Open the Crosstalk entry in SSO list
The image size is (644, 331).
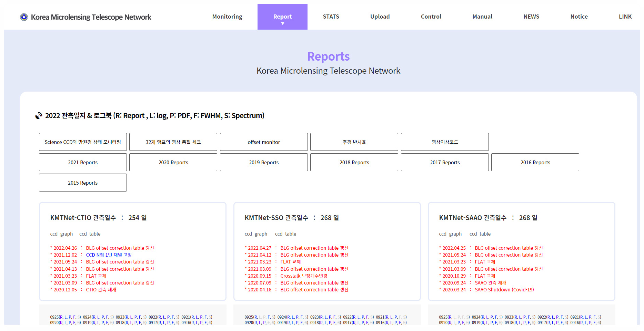pos(304,276)
